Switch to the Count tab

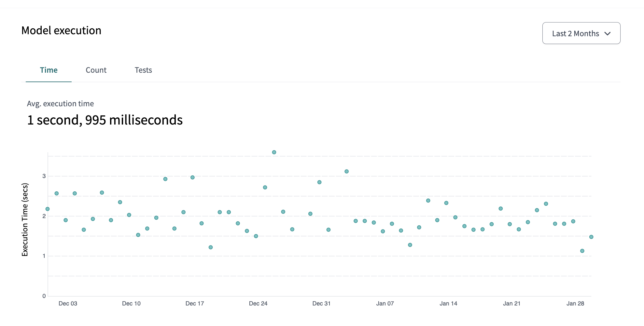click(x=96, y=70)
